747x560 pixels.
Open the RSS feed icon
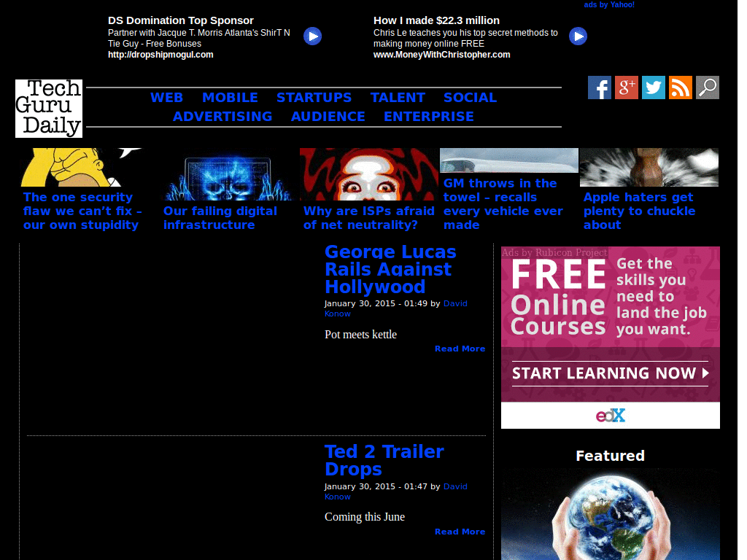click(x=681, y=87)
